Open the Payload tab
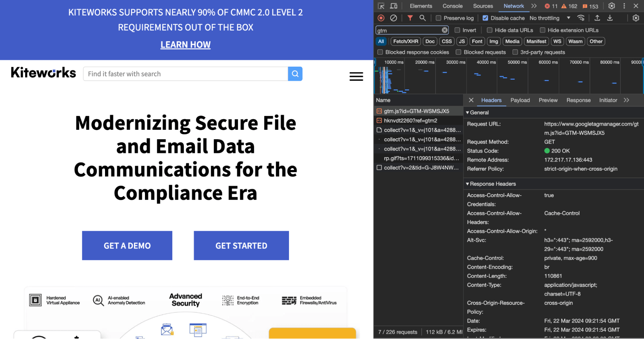This screenshot has width=644, height=339. tap(520, 100)
